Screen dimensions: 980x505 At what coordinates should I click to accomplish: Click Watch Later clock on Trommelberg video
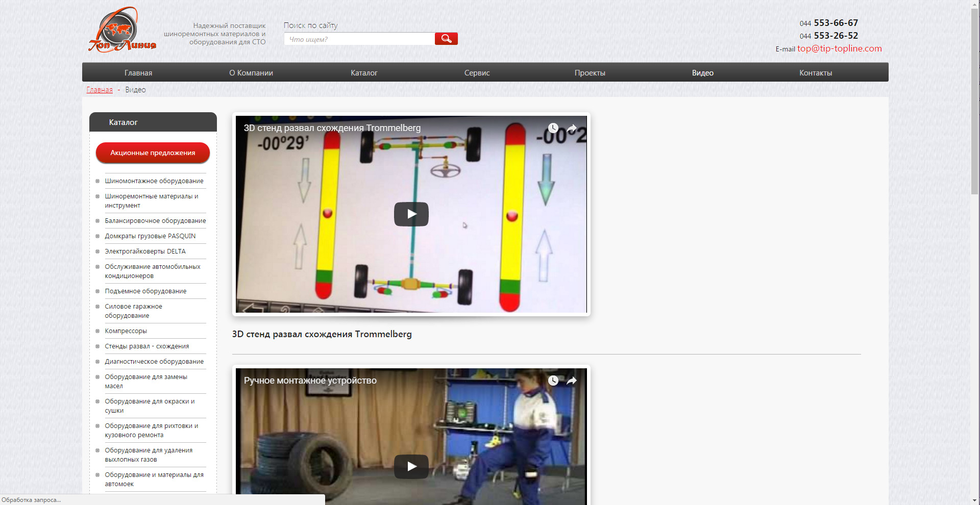pyautogui.click(x=553, y=128)
